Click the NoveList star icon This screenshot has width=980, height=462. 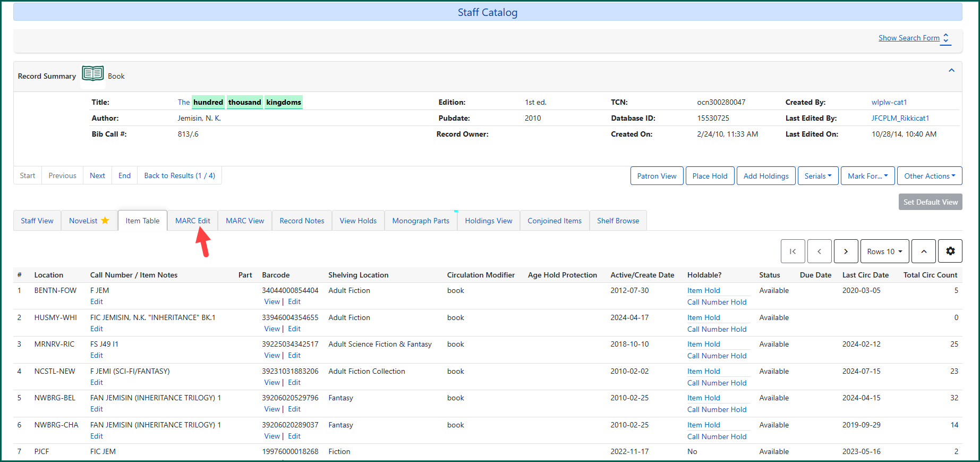tap(105, 221)
